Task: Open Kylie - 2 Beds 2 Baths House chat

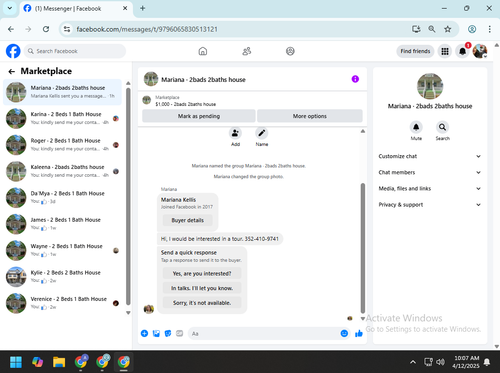Action: (x=62, y=277)
